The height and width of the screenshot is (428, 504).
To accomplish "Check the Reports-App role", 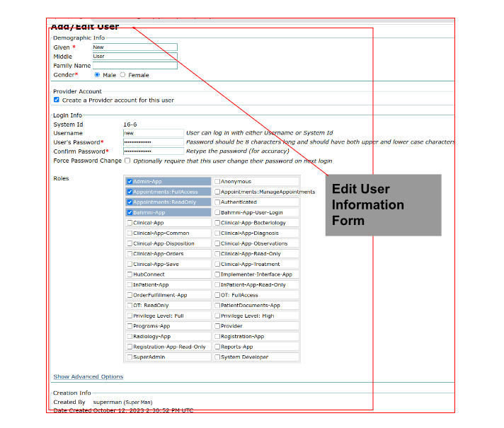I will coord(217,347).
